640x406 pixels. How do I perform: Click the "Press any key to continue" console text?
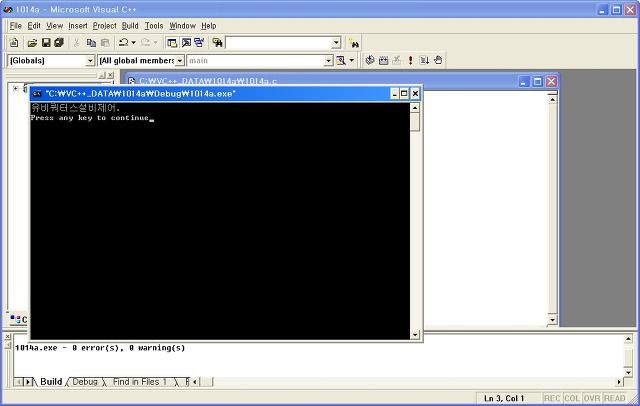click(x=89, y=118)
